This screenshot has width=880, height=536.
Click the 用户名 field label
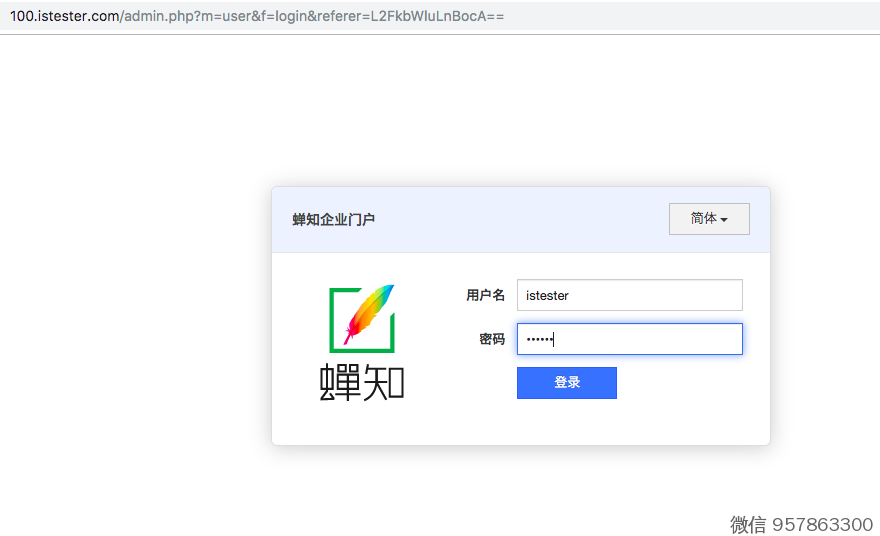coord(485,295)
